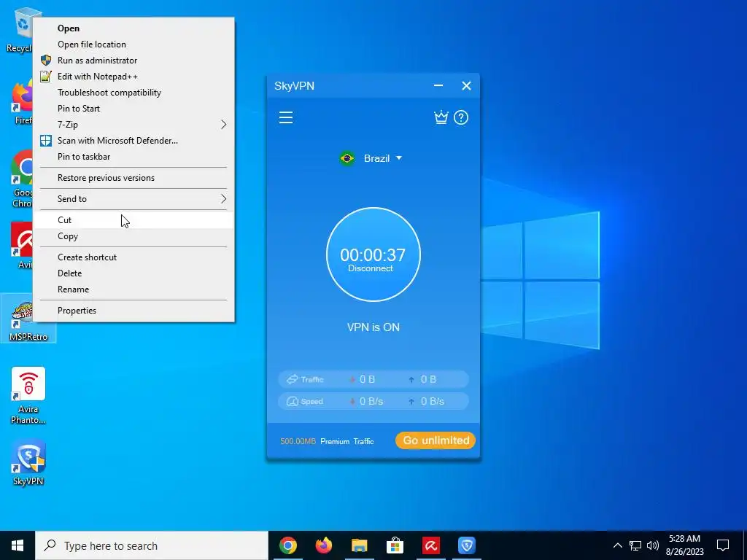Open Microsoft Store from the taskbar
Screen dimensions: 747x560
click(x=395, y=545)
